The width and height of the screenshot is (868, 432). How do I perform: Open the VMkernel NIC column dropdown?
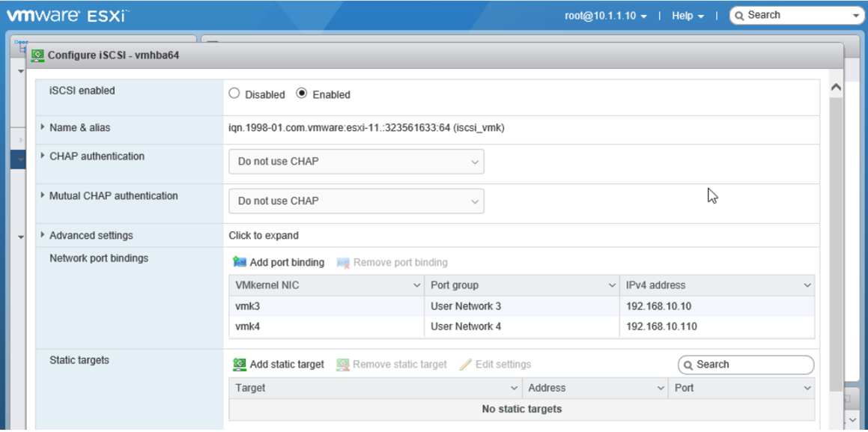tap(417, 285)
